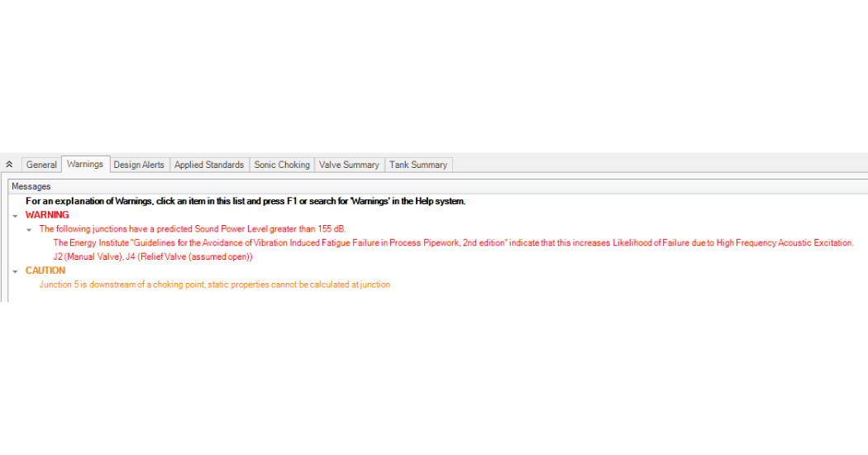Screen dimensions: 868x455
Task: Select the Junction 5 choking point caution message
Action: coord(215,285)
